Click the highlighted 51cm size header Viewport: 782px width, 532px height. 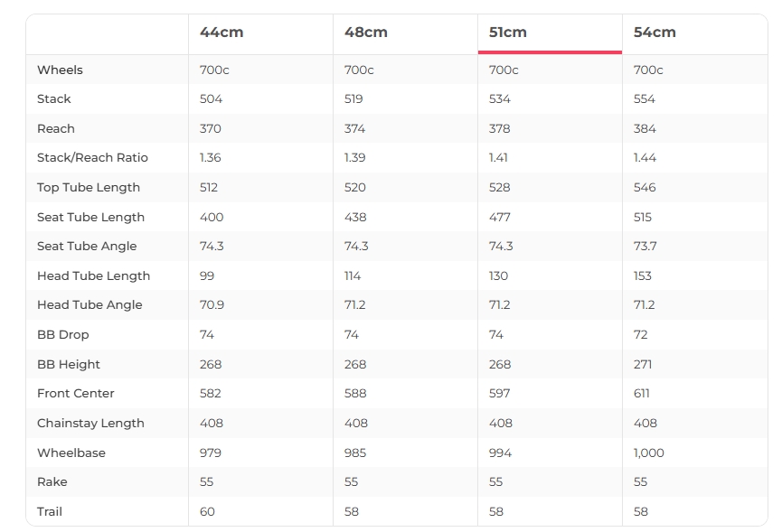508,33
